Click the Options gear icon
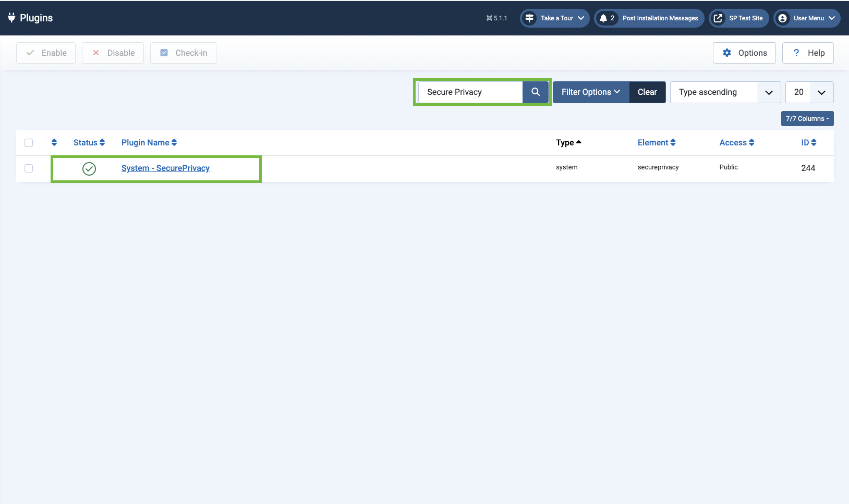 click(727, 53)
